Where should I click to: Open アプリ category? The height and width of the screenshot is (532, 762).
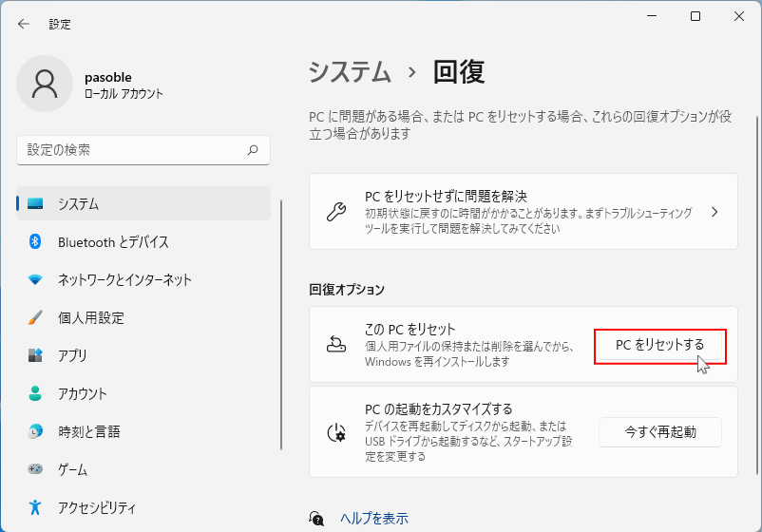click(143, 355)
